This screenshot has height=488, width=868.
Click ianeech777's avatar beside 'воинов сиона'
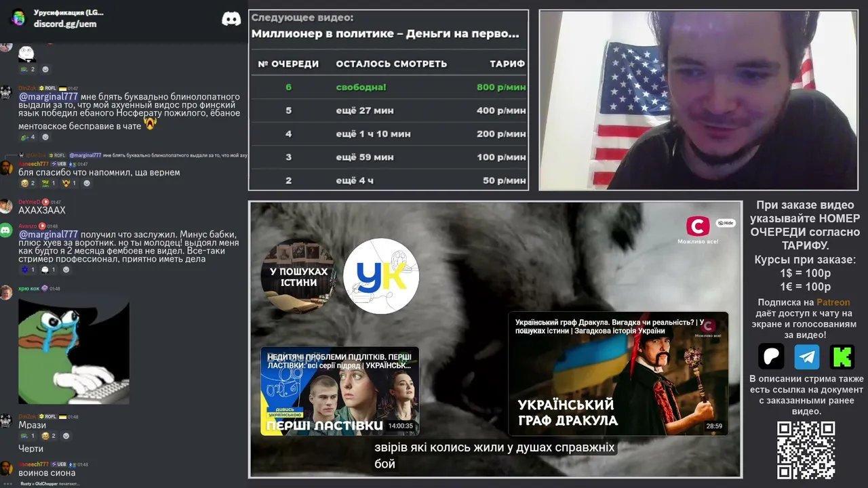click(6, 468)
